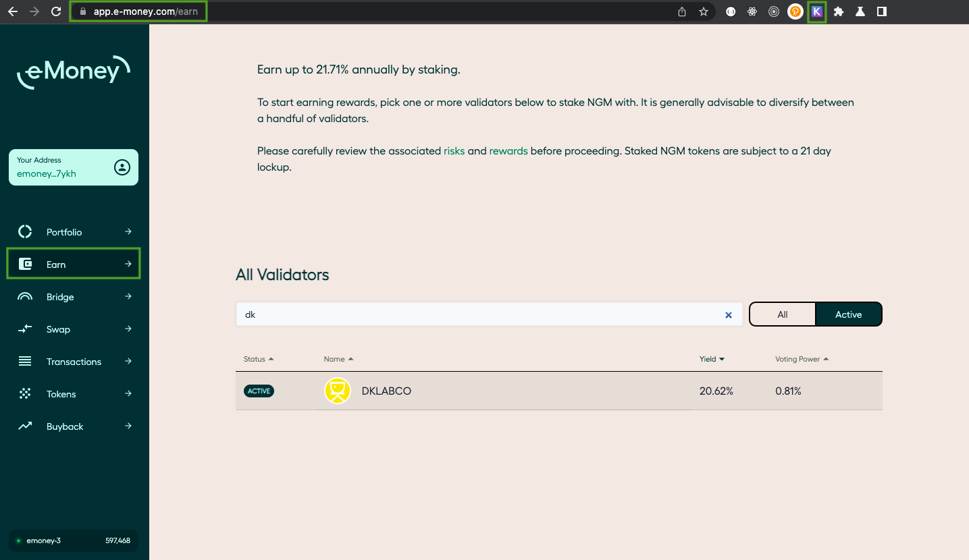Click the eMoney logo
The width and height of the screenshot is (969, 560).
click(73, 72)
